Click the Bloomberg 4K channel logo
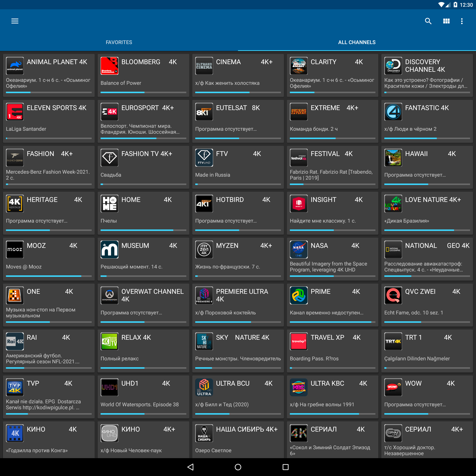This screenshot has height=476, width=476. (x=109, y=66)
